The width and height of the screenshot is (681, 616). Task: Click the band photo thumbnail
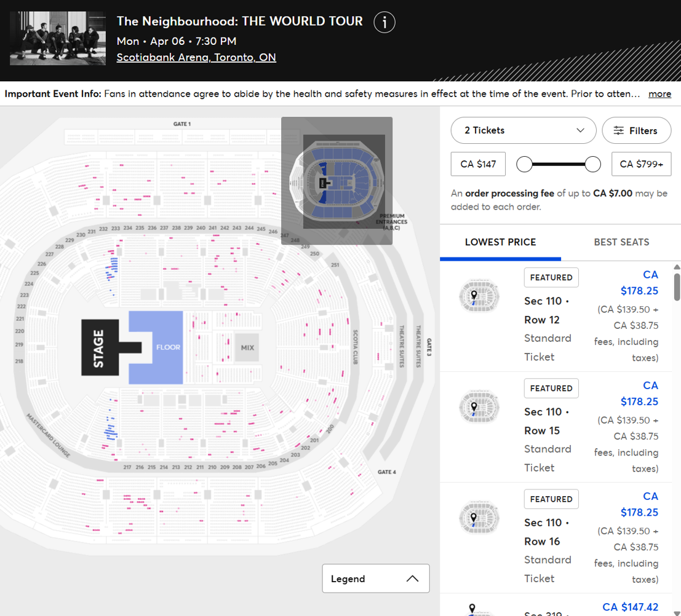pos(58,38)
